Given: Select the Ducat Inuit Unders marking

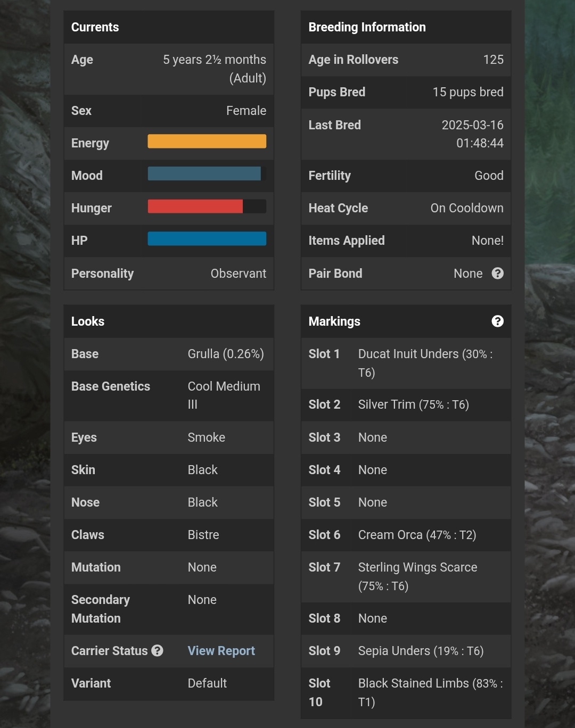Looking at the screenshot, I should 425,363.
